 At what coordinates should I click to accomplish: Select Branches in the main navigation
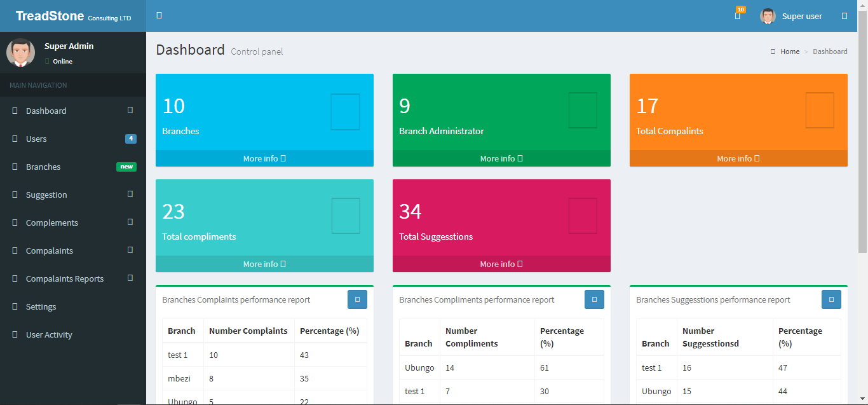pyautogui.click(x=43, y=167)
